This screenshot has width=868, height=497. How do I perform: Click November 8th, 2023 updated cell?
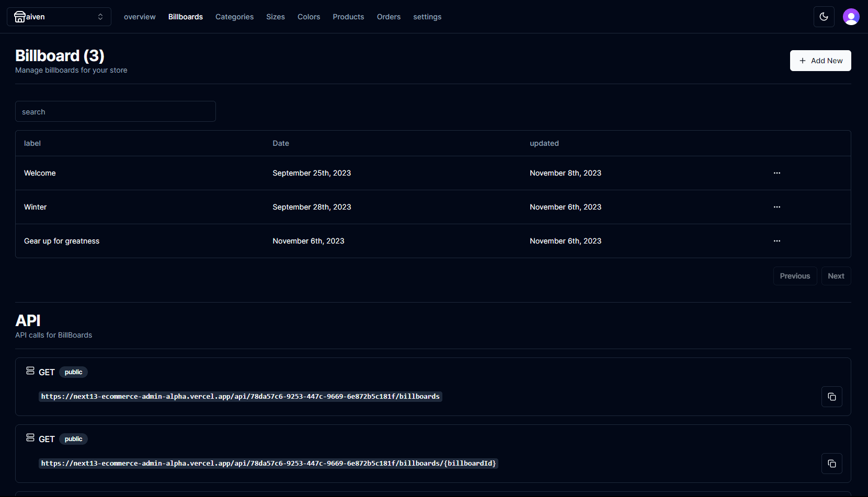pos(565,173)
